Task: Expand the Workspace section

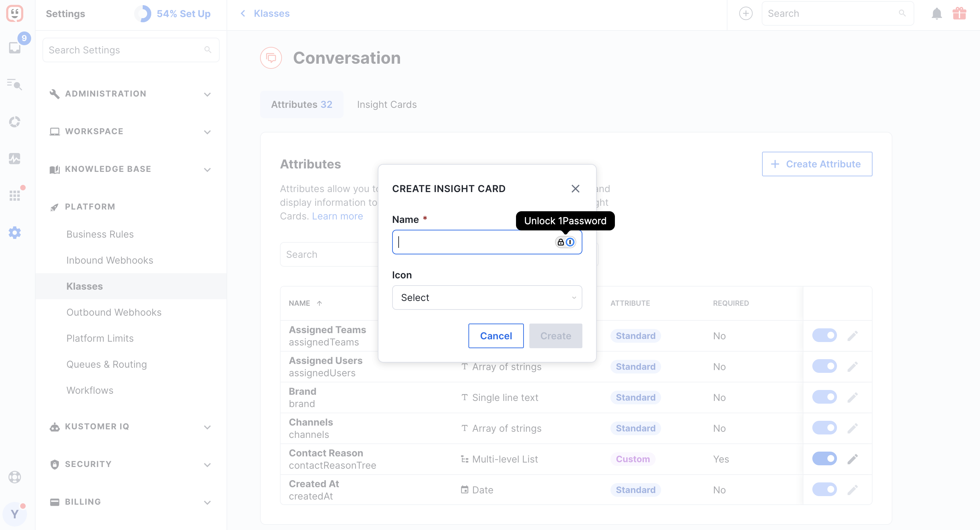Action: 131,131
